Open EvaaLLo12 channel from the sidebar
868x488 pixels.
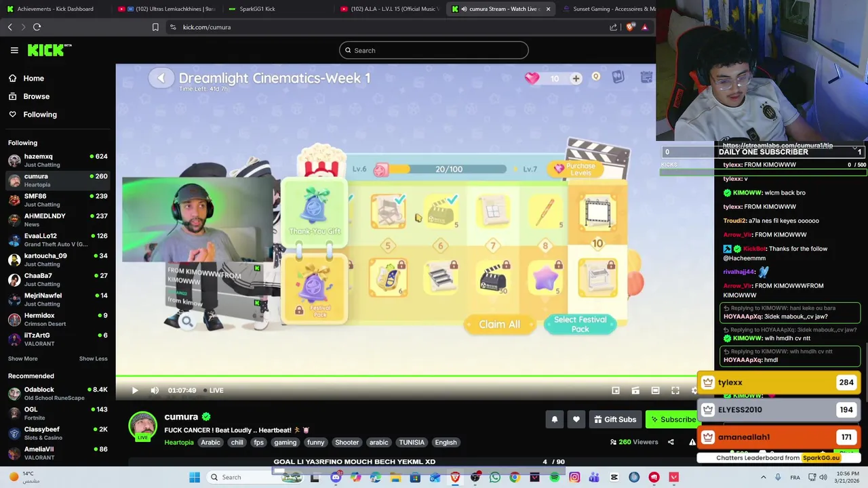[x=58, y=239]
